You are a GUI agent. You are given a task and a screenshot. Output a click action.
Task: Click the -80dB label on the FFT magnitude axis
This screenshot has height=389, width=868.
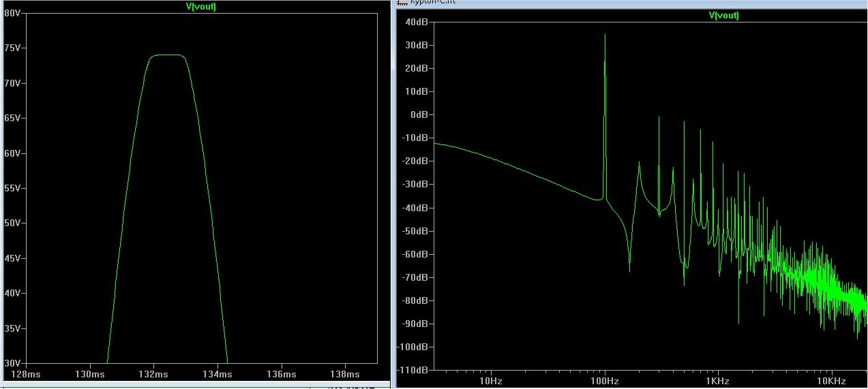pyautogui.click(x=415, y=300)
